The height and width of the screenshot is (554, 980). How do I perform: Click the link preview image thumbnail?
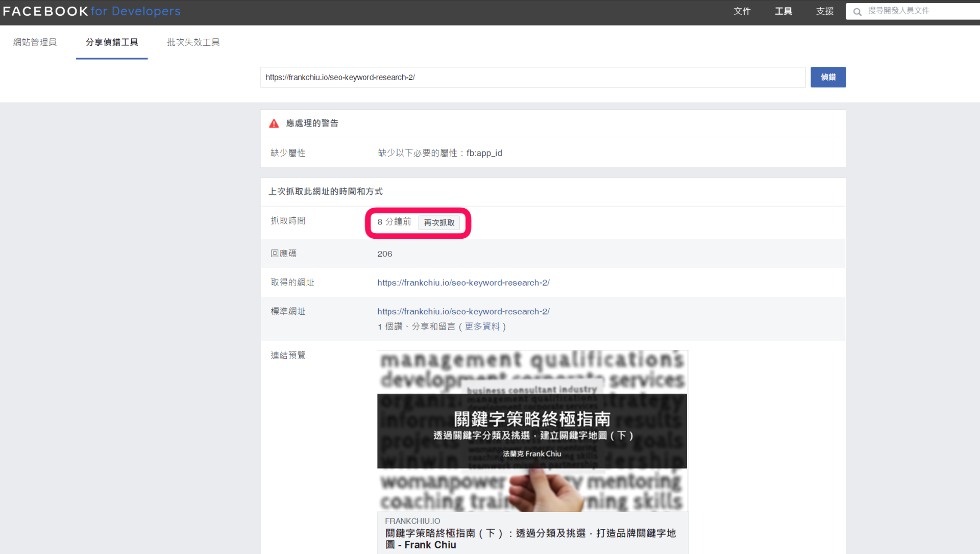[532, 431]
